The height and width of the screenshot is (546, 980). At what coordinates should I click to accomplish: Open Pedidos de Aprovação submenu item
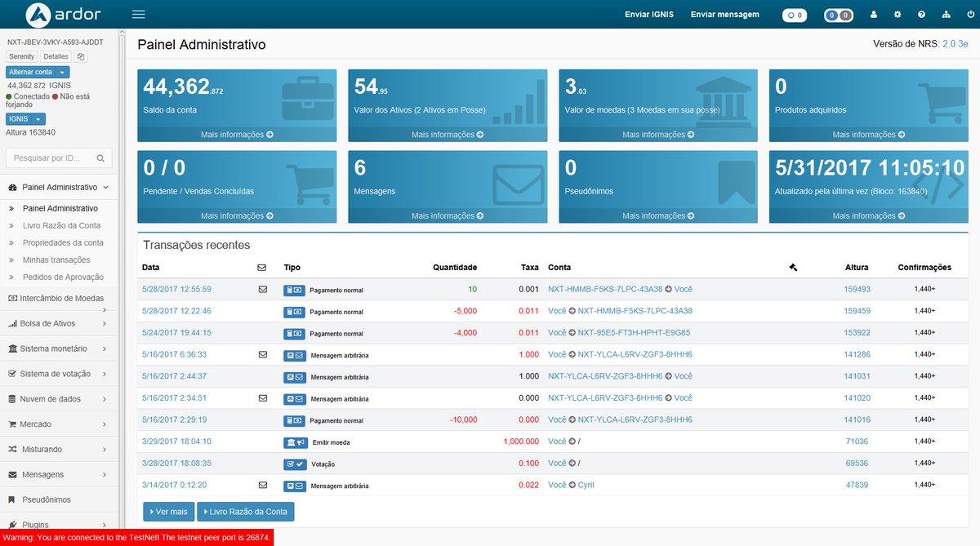pos(63,277)
